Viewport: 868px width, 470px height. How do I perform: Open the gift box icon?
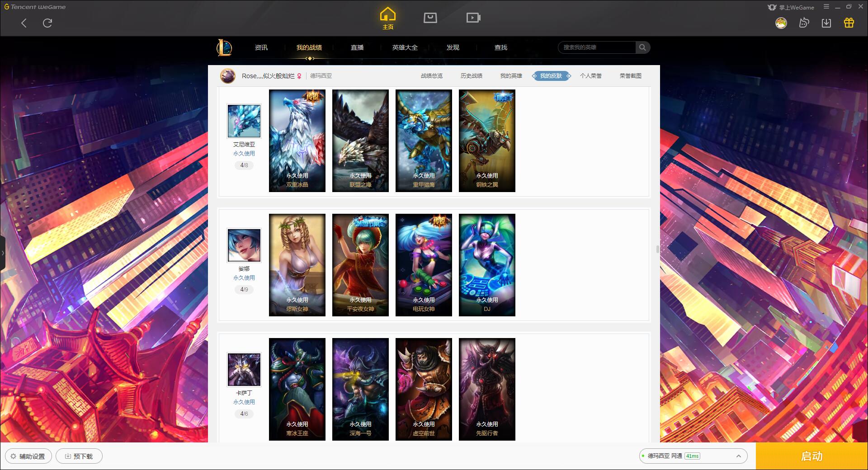tap(849, 23)
